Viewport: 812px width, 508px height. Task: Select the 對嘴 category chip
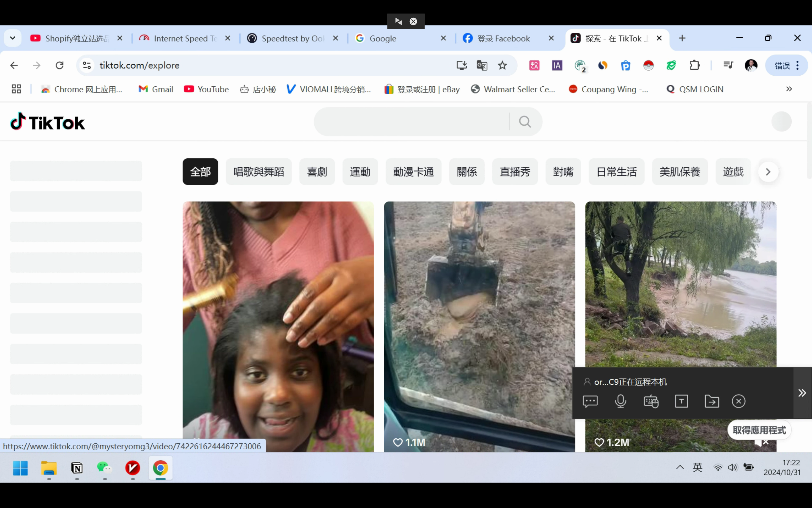tap(563, 172)
